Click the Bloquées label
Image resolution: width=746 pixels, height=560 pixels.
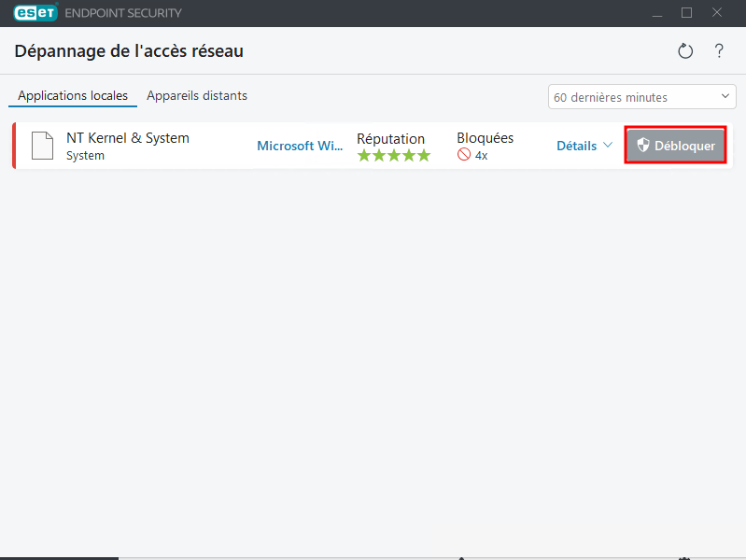[x=486, y=138]
